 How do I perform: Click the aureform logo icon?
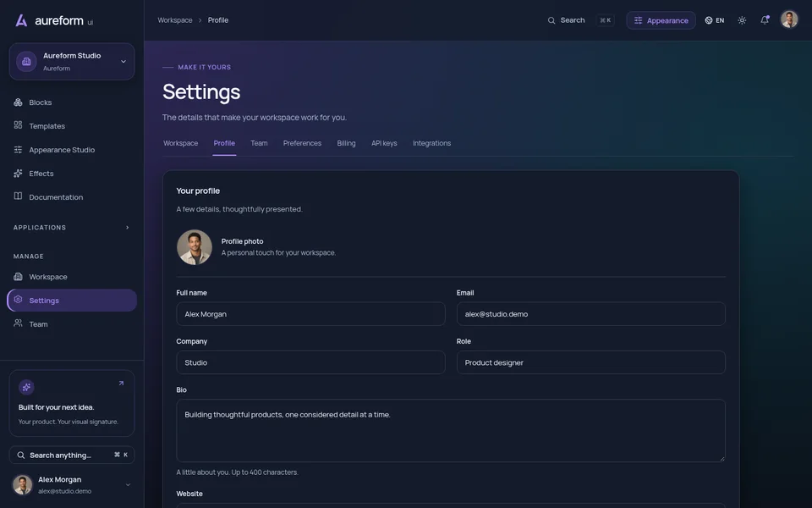(21, 20)
